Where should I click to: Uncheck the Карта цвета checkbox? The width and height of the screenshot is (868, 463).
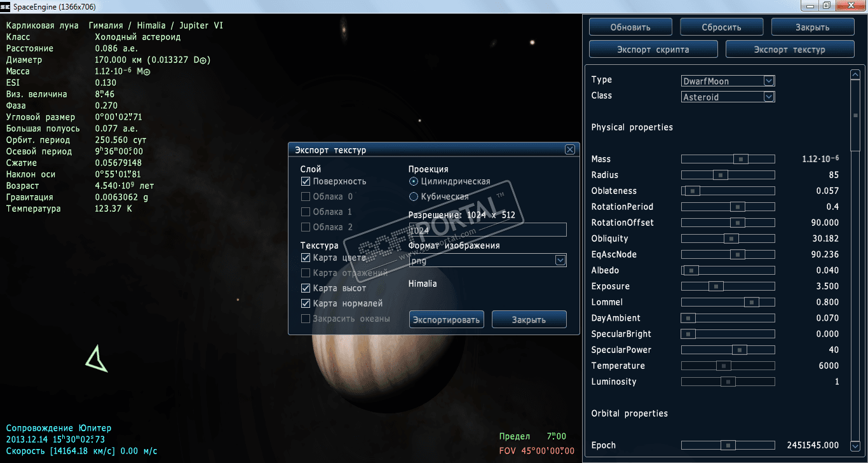[x=306, y=258]
